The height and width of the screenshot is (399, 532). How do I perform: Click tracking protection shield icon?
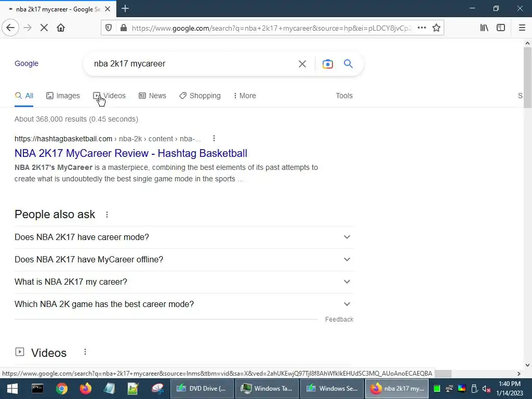pyautogui.click(x=109, y=28)
